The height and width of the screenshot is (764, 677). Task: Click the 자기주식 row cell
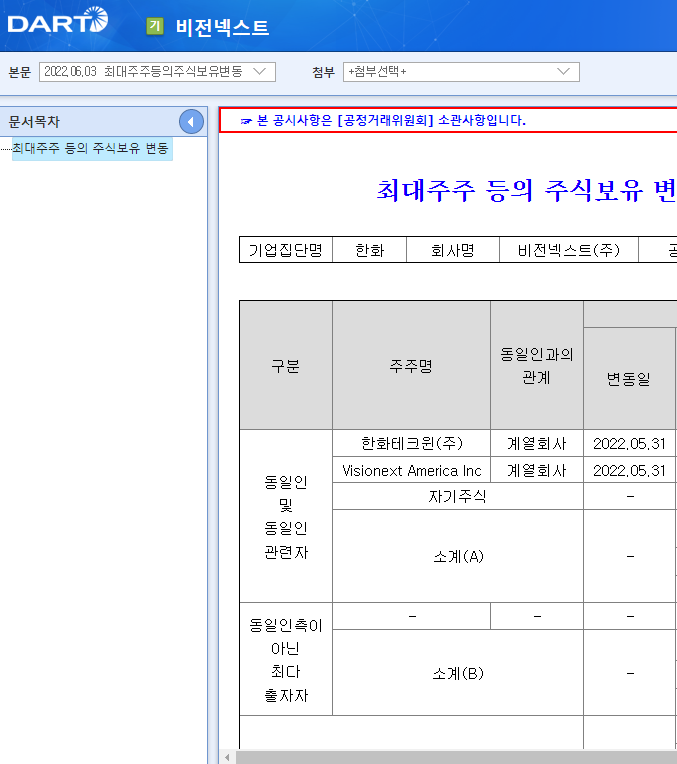[x=458, y=497]
